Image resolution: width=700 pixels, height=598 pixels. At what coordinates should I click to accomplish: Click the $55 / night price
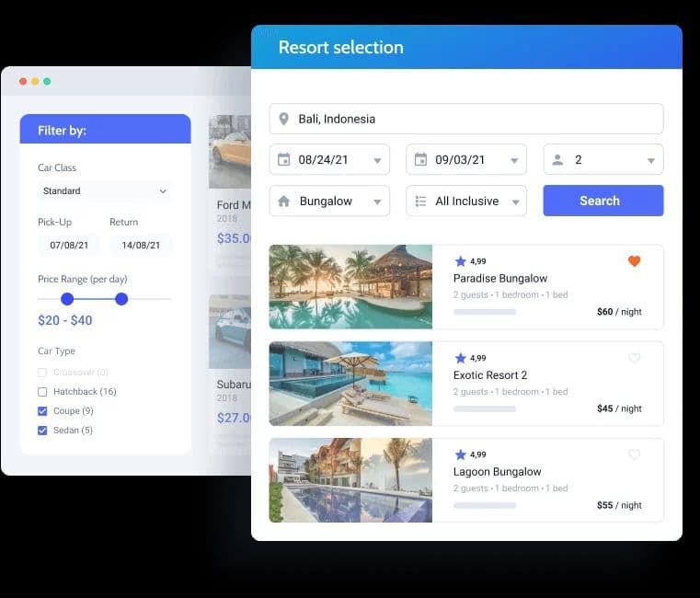(x=619, y=505)
